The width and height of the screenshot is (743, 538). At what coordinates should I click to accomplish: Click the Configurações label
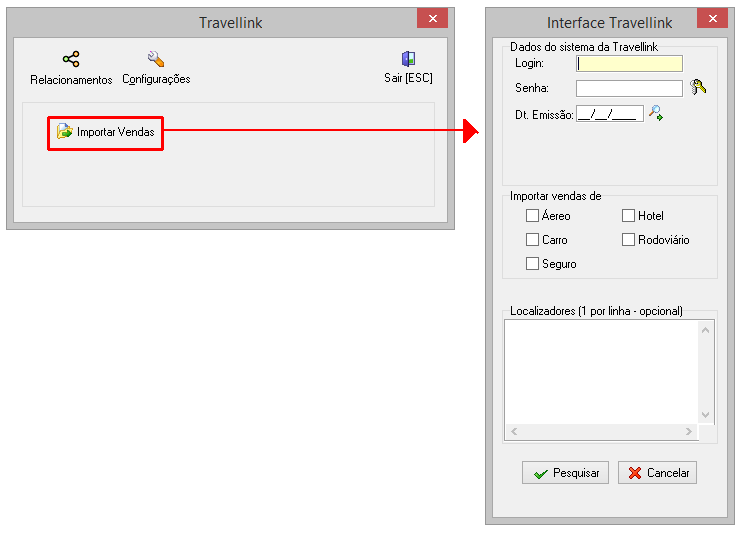pos(156,79)
